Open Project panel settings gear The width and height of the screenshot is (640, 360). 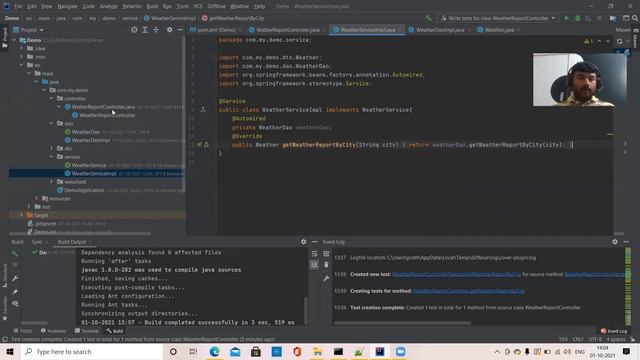(169, 30)
